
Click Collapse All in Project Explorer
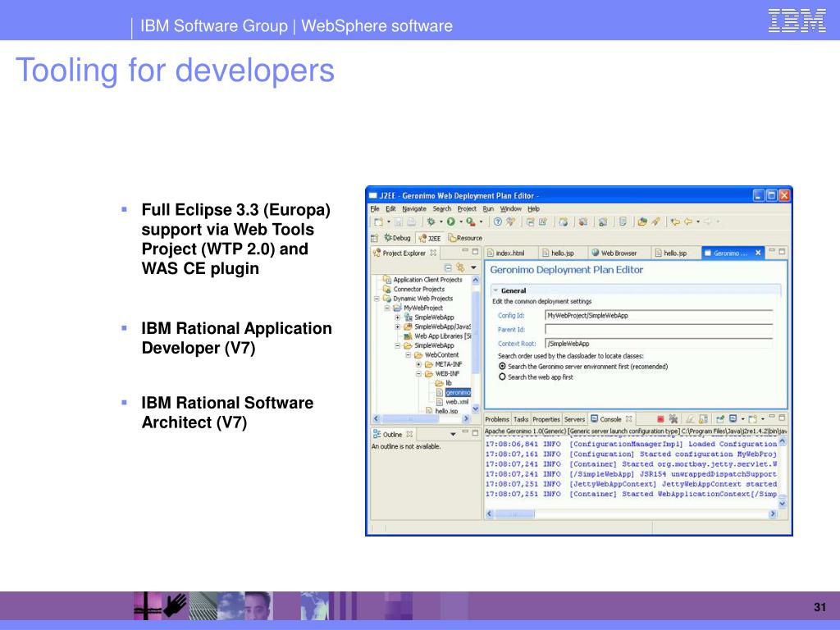(x=448, y=267)
